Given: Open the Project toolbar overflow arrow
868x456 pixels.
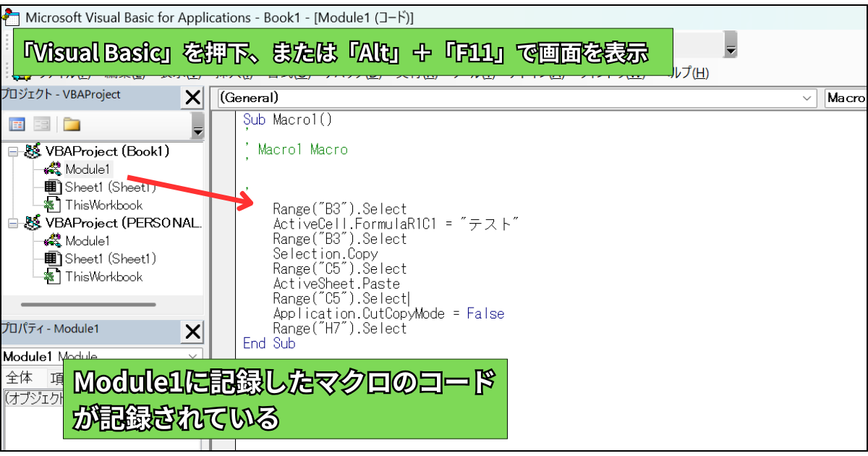Looking at the screenshot, I should [x=197, y=126].
